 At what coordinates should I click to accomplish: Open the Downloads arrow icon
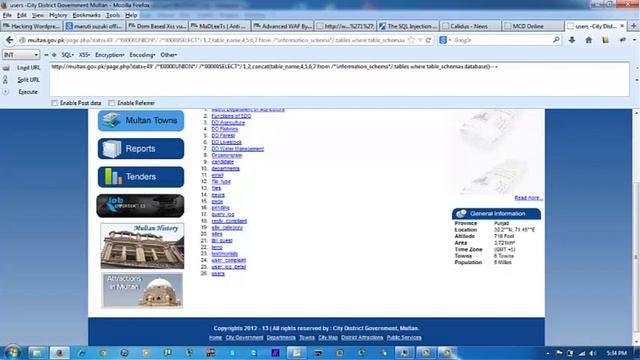point(572,40)
